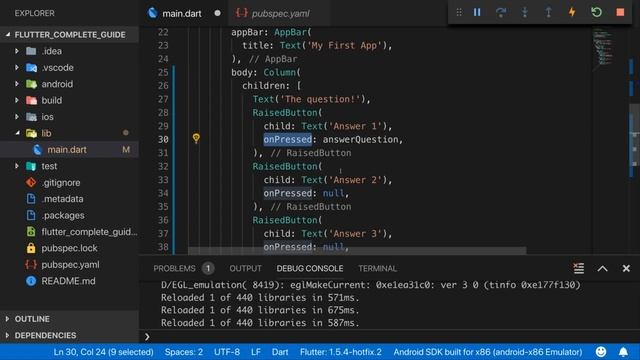Click the Step Out debug icon
Viewport: 640px width, 360px height.
[548, 13]
